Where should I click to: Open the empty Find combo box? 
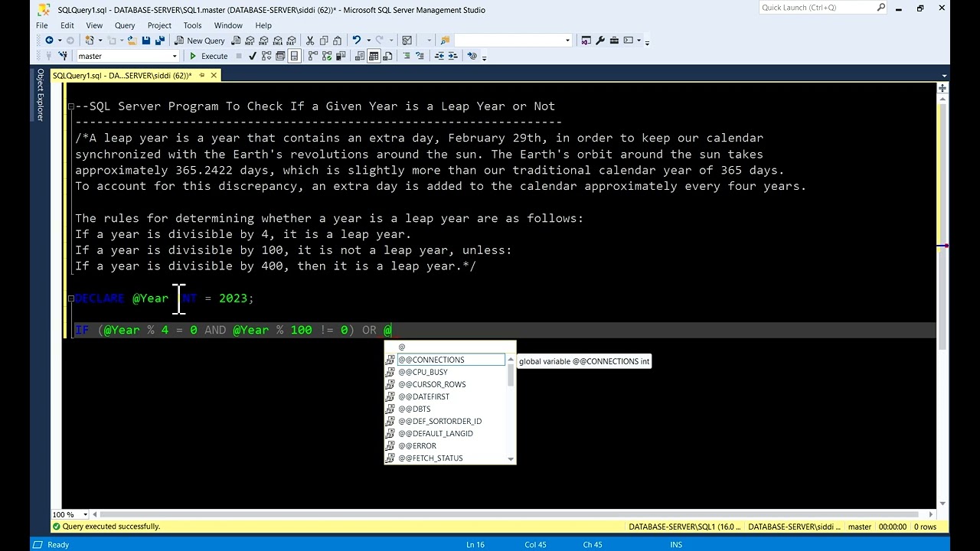click(x=513, y=40)
